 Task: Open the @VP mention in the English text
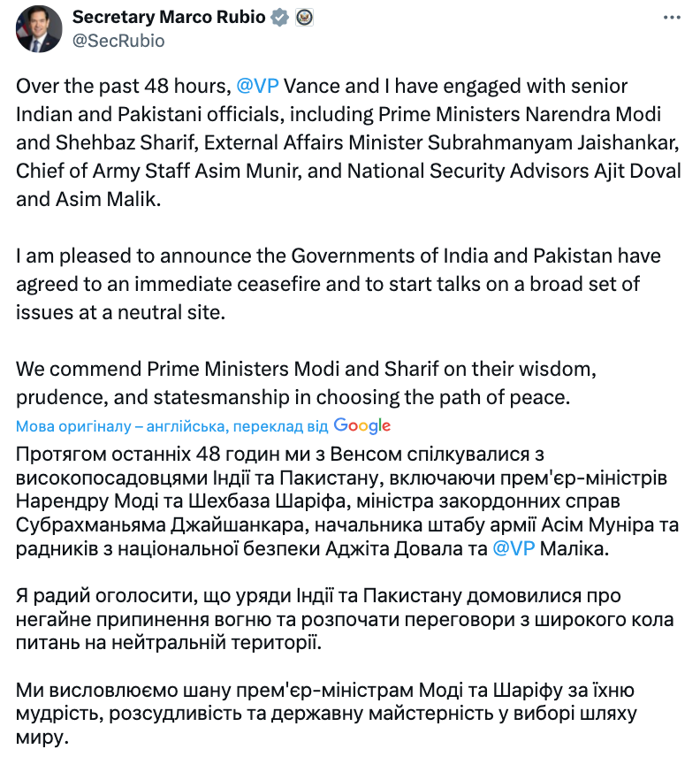[x=257, y=86]
